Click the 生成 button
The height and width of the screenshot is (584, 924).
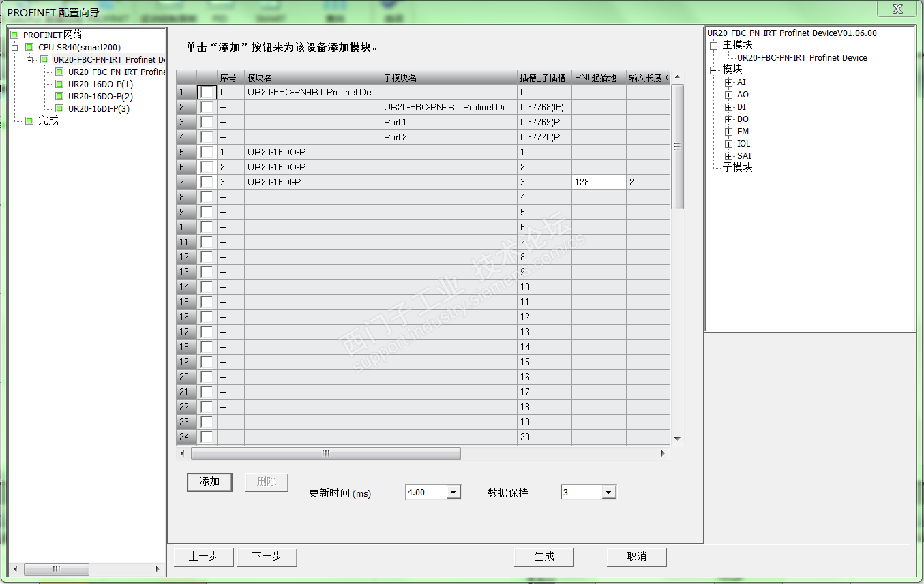(x=544, y=557)
